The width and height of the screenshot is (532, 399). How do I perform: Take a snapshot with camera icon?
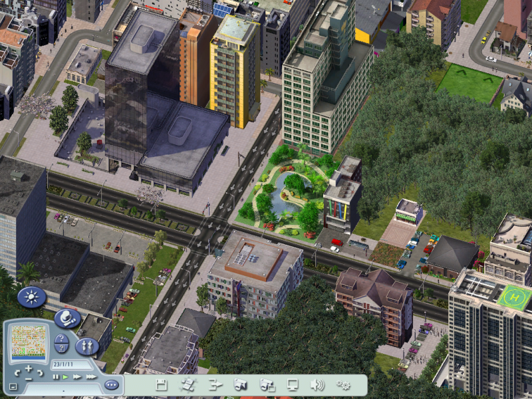(240, 385)
